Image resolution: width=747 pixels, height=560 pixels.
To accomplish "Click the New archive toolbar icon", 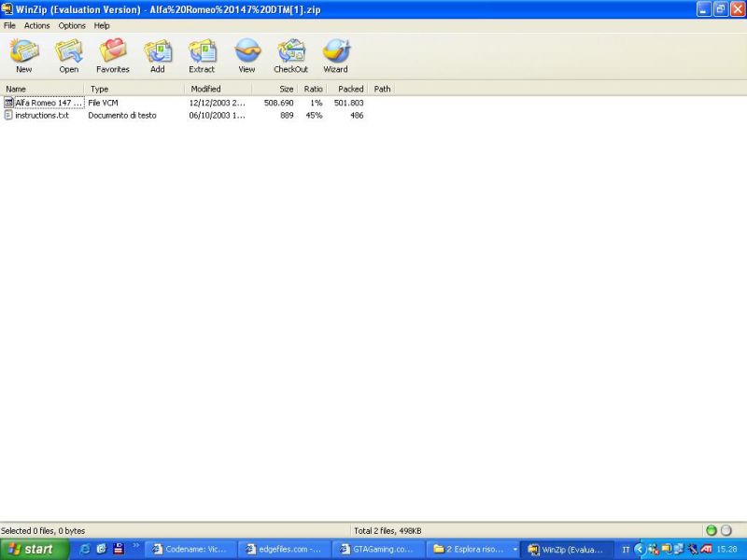I will coord(24,51).
